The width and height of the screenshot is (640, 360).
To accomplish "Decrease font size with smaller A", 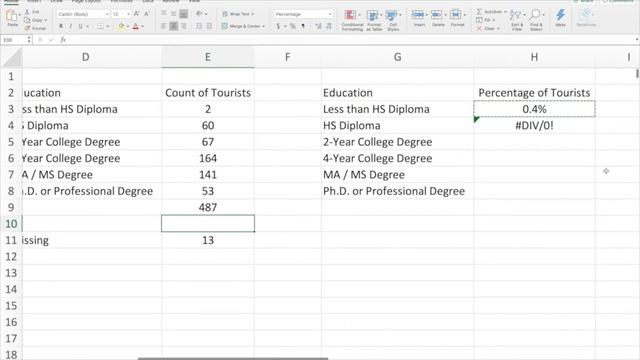I will click(x=147, y=14).
